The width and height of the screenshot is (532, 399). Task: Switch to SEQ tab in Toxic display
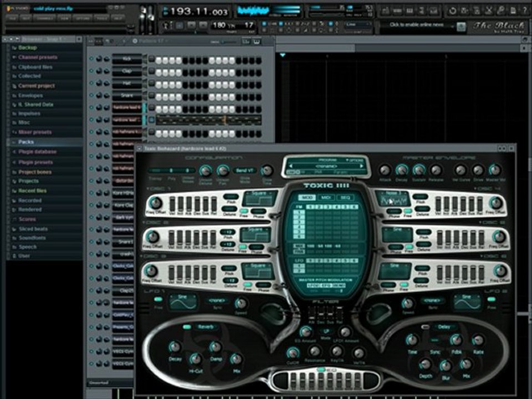click(345, 197)
